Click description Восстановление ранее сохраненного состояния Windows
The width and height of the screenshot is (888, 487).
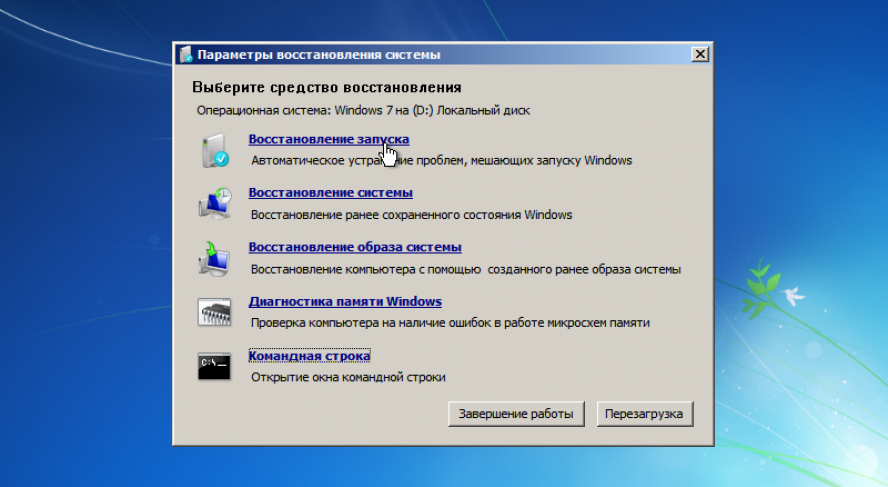[412, 215]
